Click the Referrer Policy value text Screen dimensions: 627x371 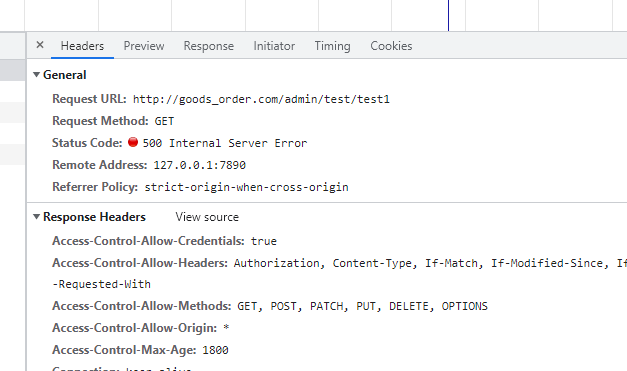246,187
